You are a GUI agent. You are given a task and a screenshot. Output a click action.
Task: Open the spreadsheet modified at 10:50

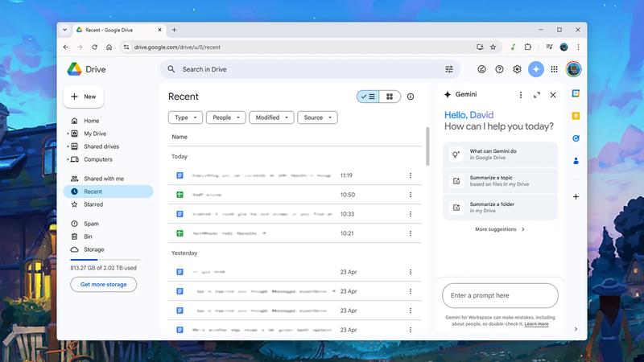point(295,195)
